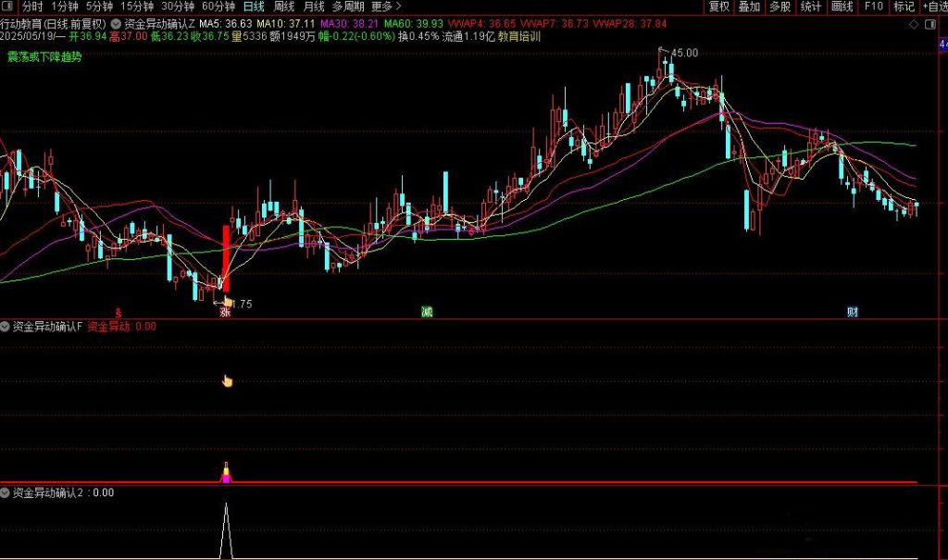The height and width of the screenshot is (560, 948).
Task: Click the diamond icon at chart top-right
Action: tap(915, 23)
